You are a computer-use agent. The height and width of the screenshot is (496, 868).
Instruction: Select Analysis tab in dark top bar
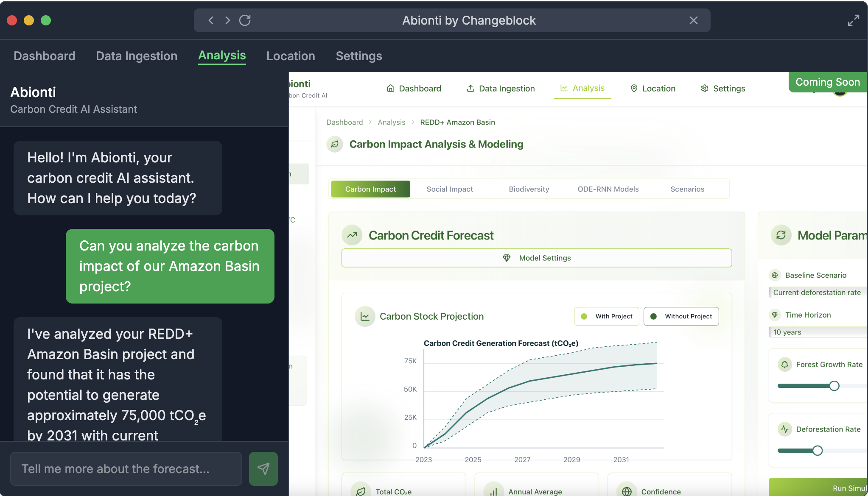[222, 56]
